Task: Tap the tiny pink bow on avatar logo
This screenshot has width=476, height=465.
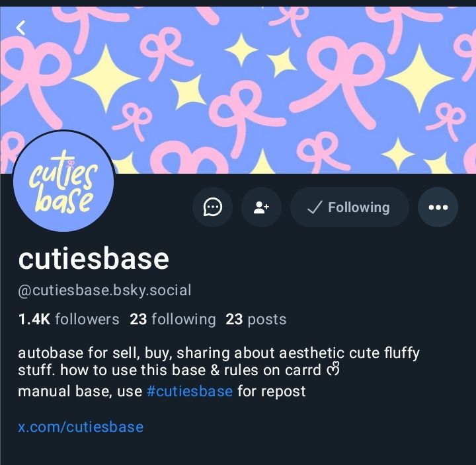Action: coord(71,164)
